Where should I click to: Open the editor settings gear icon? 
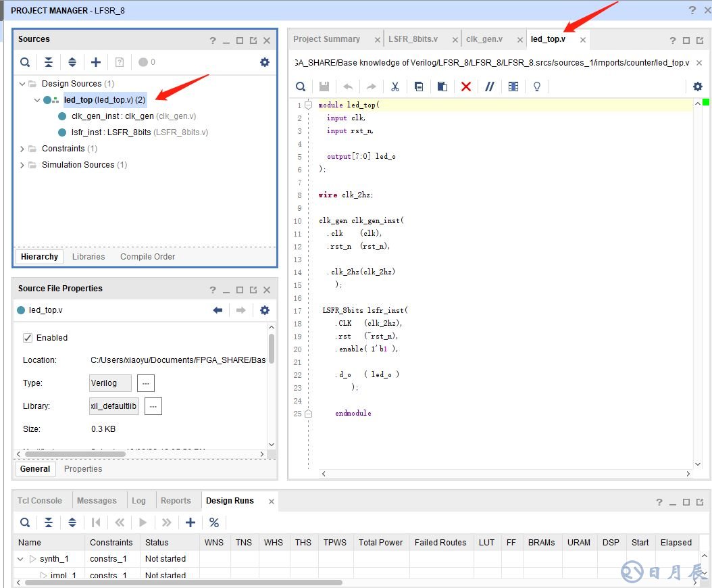(x=698, y=87)
